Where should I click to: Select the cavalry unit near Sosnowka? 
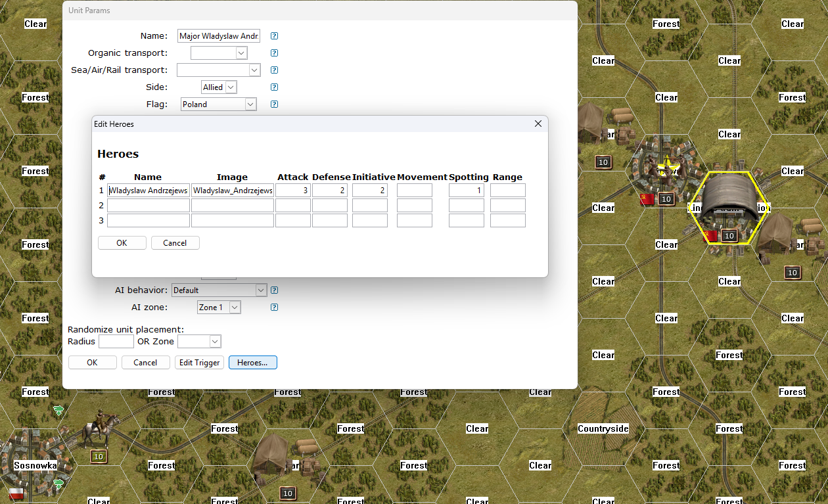coord(101,428)
